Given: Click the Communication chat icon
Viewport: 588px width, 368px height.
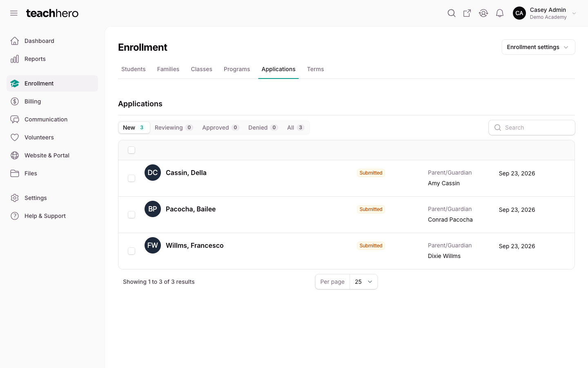Looking at the screenshot, I should click(15, 119).
